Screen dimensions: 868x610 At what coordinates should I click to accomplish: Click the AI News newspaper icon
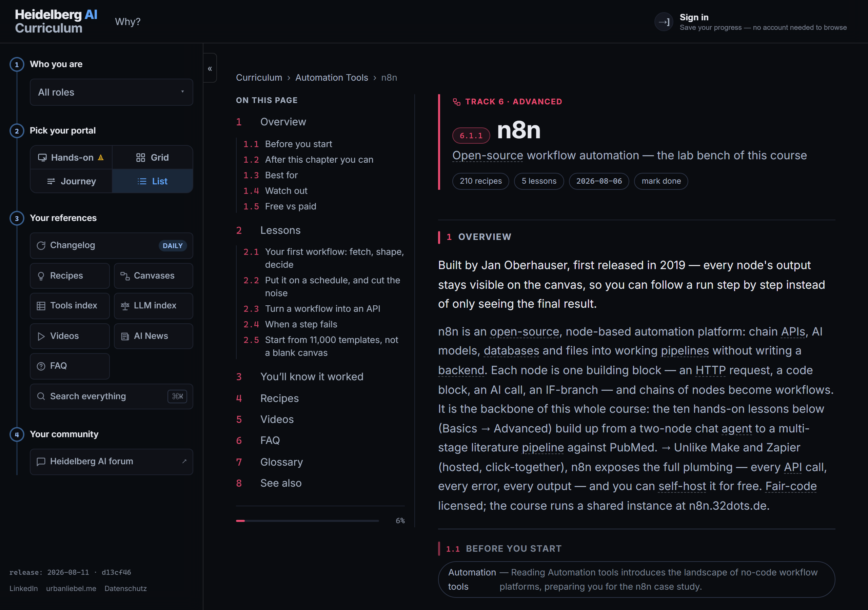click(x=125, y=336)
